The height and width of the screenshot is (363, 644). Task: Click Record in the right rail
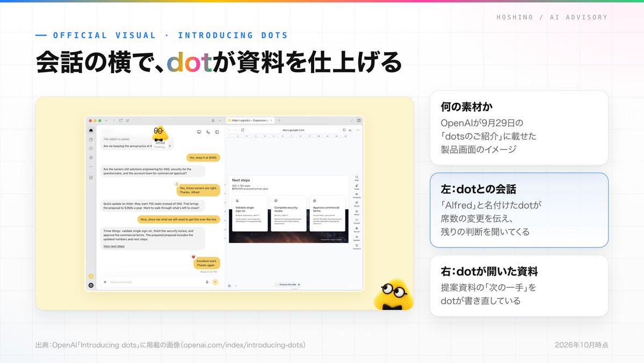(x=357, y=230)
